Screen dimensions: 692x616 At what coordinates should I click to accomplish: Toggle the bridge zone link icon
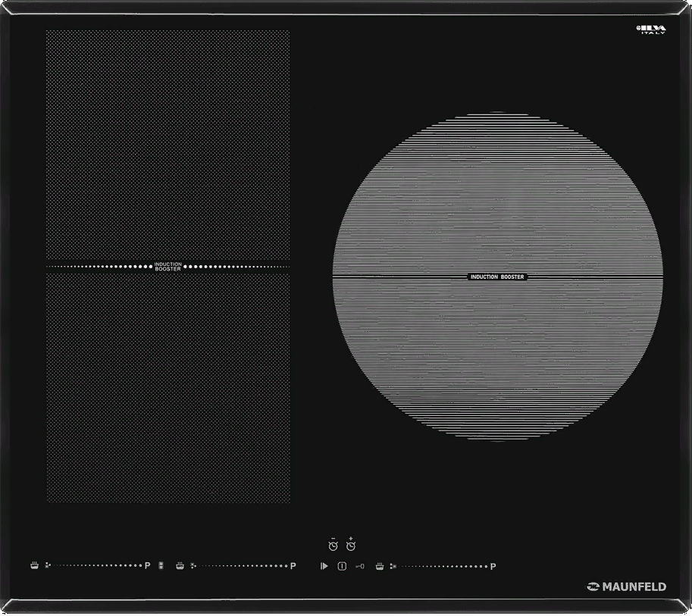pyautogui.click(x=161, y=565)
